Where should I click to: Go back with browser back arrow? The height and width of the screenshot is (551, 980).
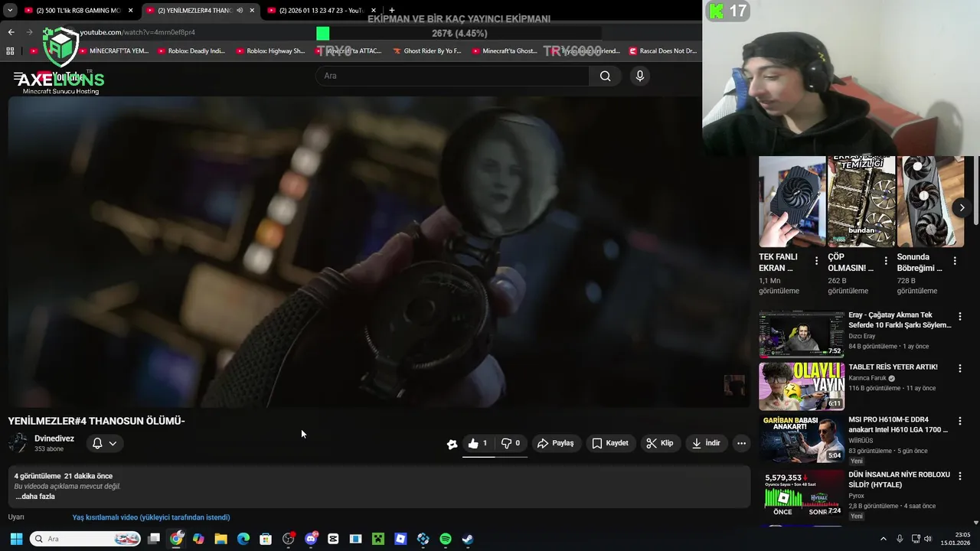coord(11,32)
